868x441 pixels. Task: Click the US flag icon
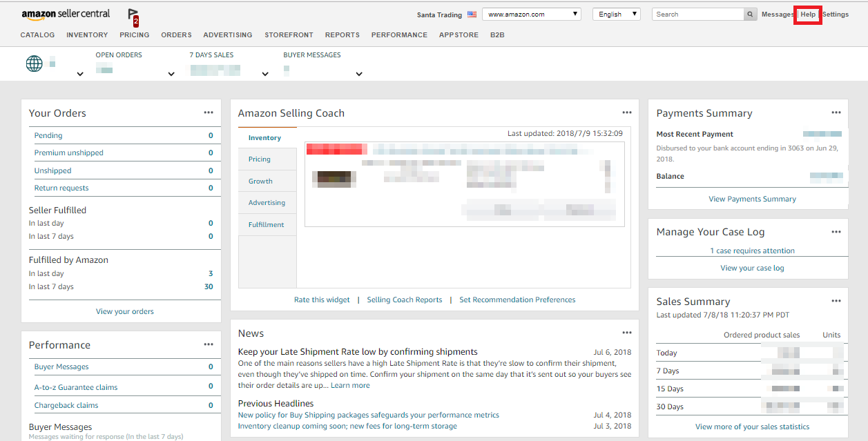[472, 14]
